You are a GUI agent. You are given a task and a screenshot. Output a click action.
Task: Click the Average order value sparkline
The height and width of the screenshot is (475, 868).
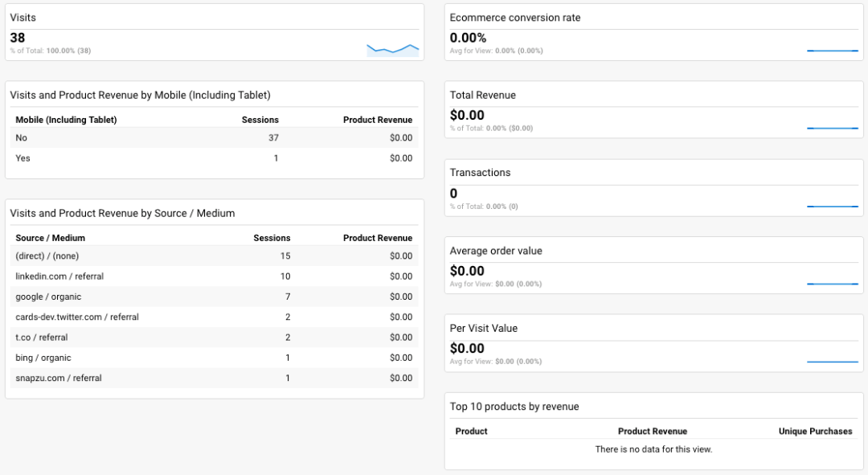(833, 283)
